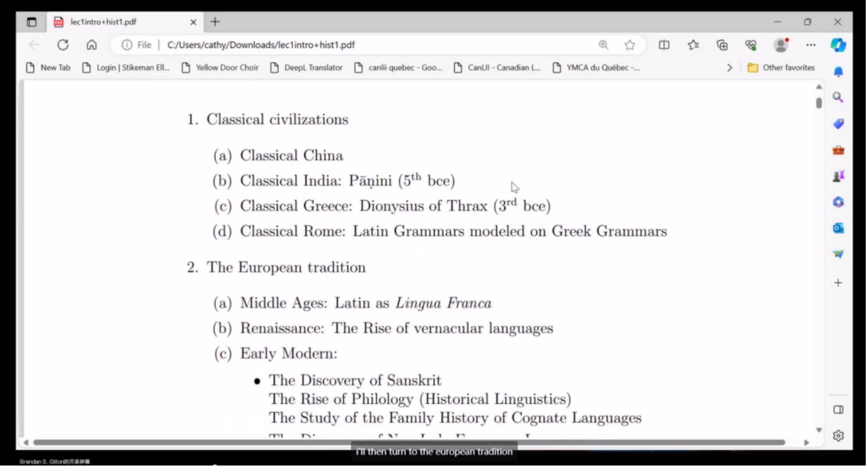Open a new tab with plus button
The height and width of the screenshot is (467, 868).
click(x=215, y=22)
